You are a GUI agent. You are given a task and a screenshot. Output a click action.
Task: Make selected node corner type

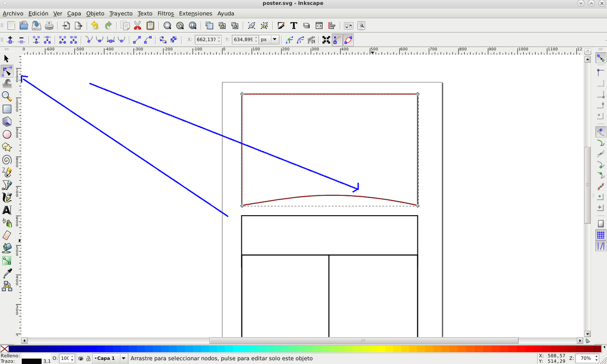(88, 40)
